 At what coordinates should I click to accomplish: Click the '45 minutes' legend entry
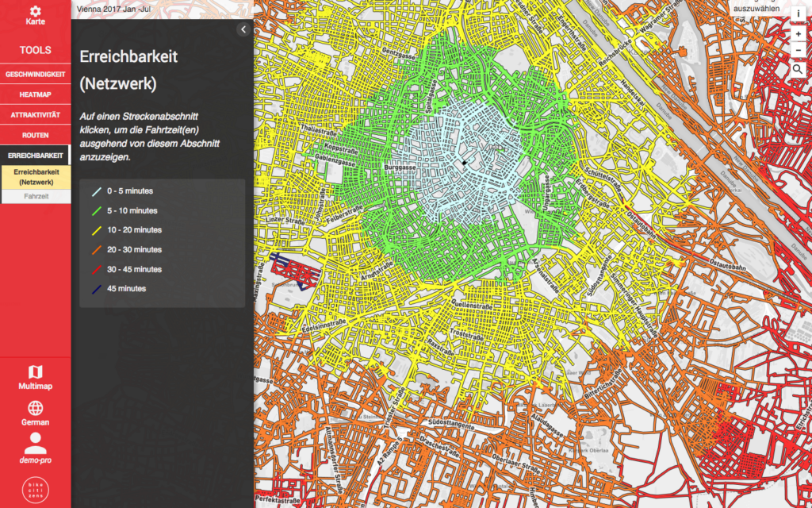[x=119, y=289]
